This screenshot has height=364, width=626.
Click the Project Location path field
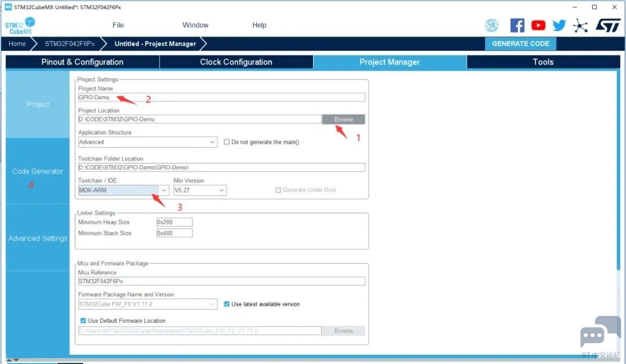pos(199,119)
